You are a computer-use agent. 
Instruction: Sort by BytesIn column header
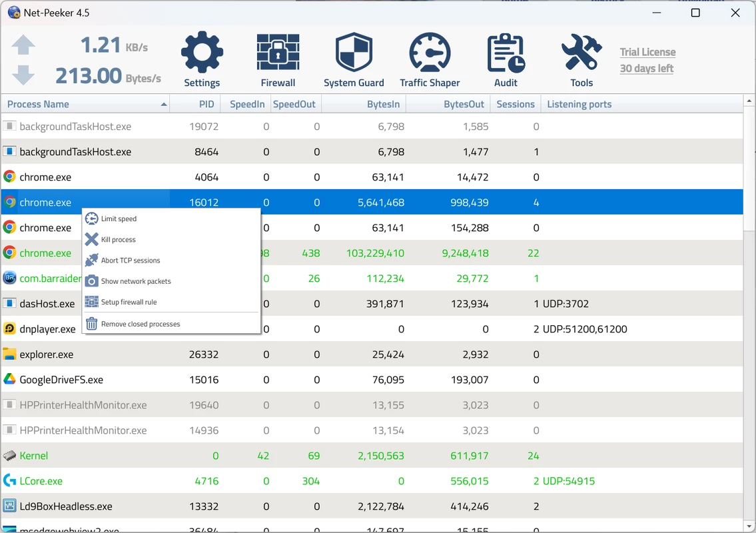[364, 104]
